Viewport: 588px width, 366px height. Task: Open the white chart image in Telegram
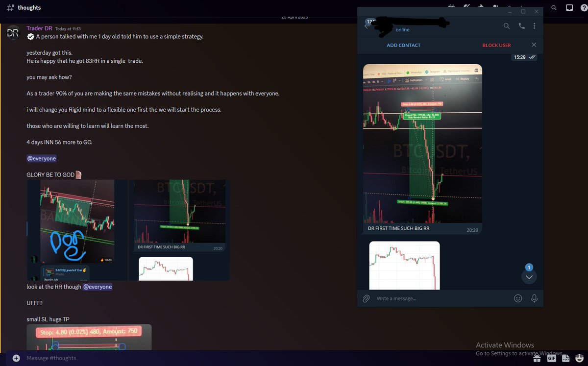tap(404, 266)
